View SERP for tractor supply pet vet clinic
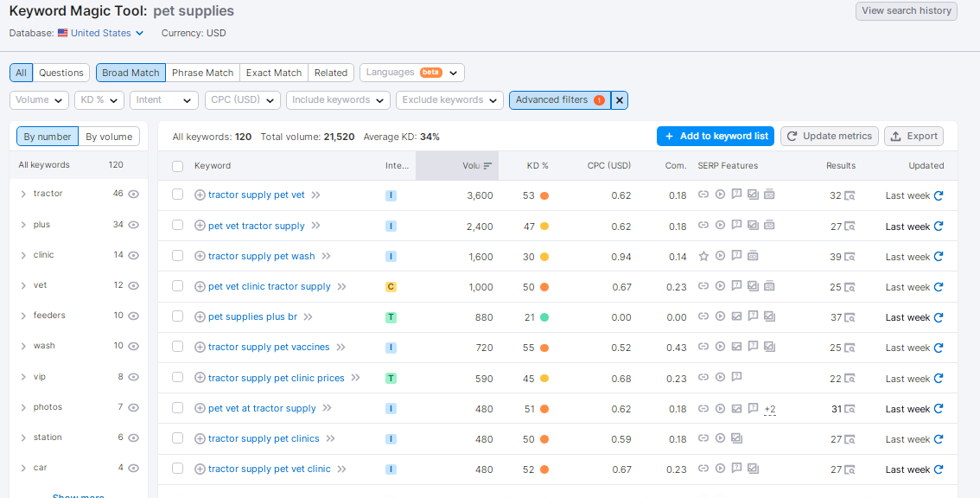The width and height of the screenshot is (980, 498). point(850,469)
